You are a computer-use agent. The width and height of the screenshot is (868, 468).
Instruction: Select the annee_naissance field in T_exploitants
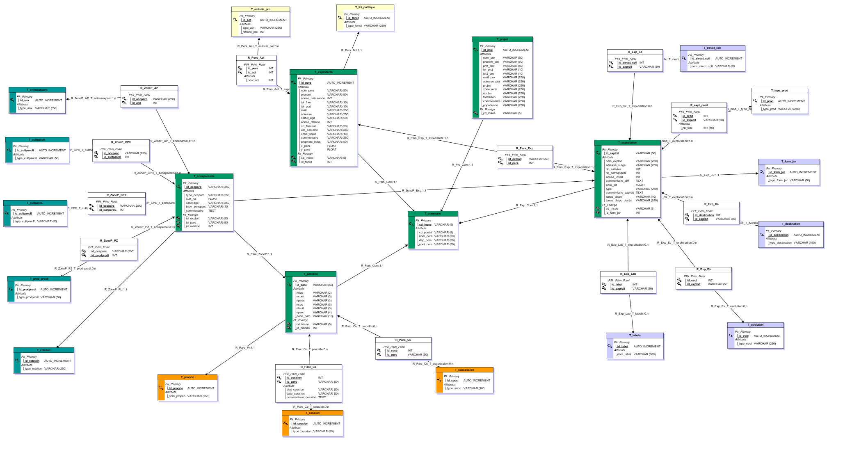tap(313, 98)
